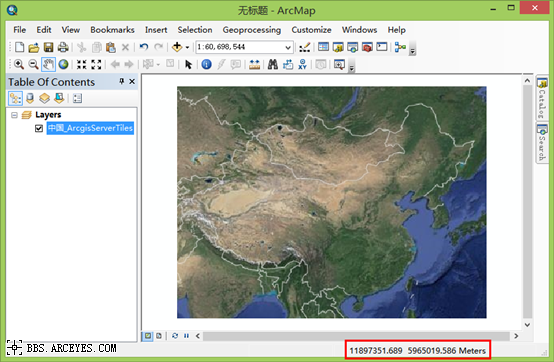Uncheck the 中国_ArcgisServerTiles layer checkbox

(x=39, y=128)
